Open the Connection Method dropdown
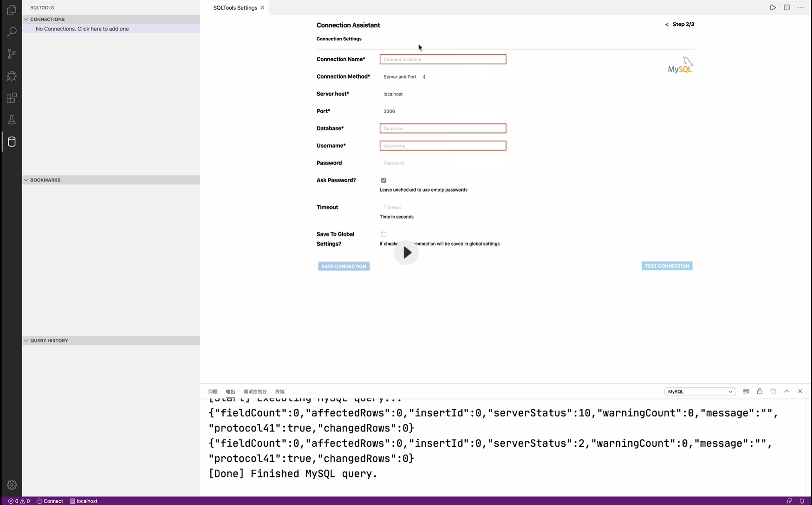 (x=404, y=77)
